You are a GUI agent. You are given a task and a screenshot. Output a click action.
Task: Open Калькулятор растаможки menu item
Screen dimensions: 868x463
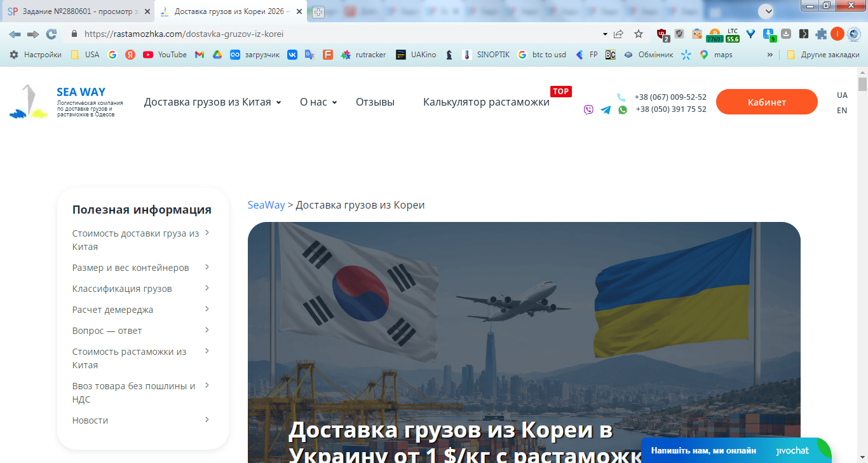[486, 102]
